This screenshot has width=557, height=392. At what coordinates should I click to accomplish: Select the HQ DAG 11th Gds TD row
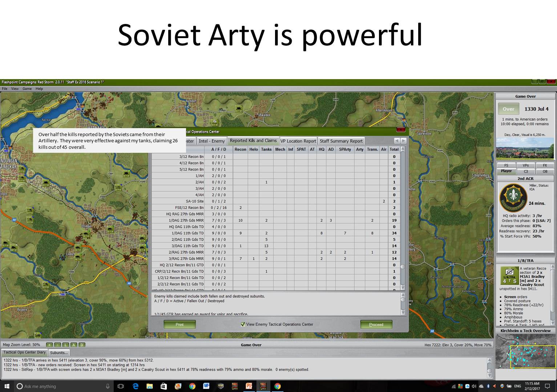pyautogui.click(x=276, y=227)
